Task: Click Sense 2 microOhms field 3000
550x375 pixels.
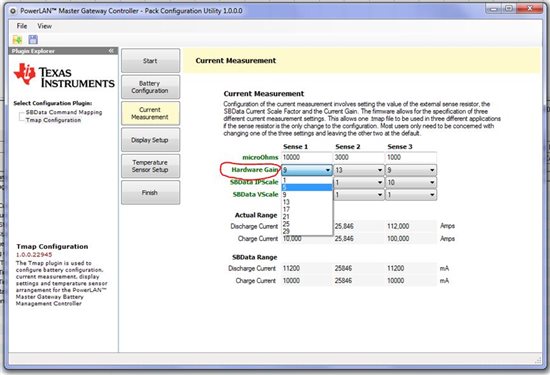Action: tap(358, 157)
